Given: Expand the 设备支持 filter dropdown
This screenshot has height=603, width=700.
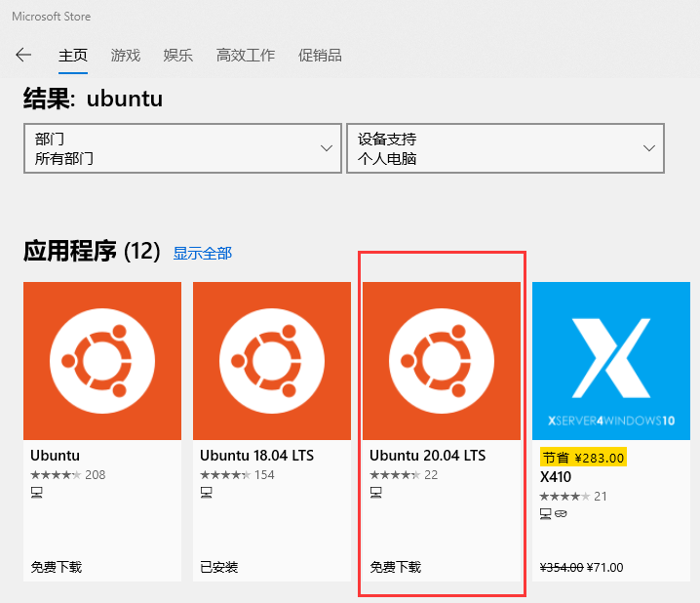Looking at the screenshot, I should tap(505, 148).
